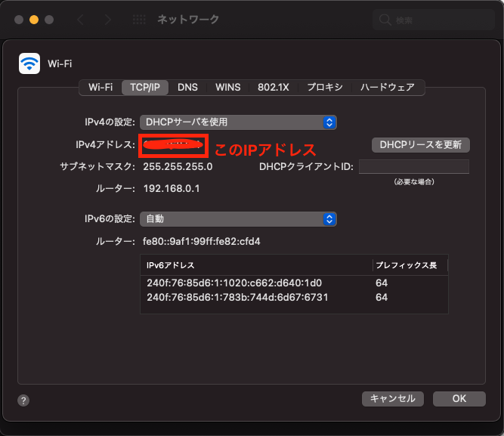
Task: Select the TCP/IP tab
Action: point(145,88)
